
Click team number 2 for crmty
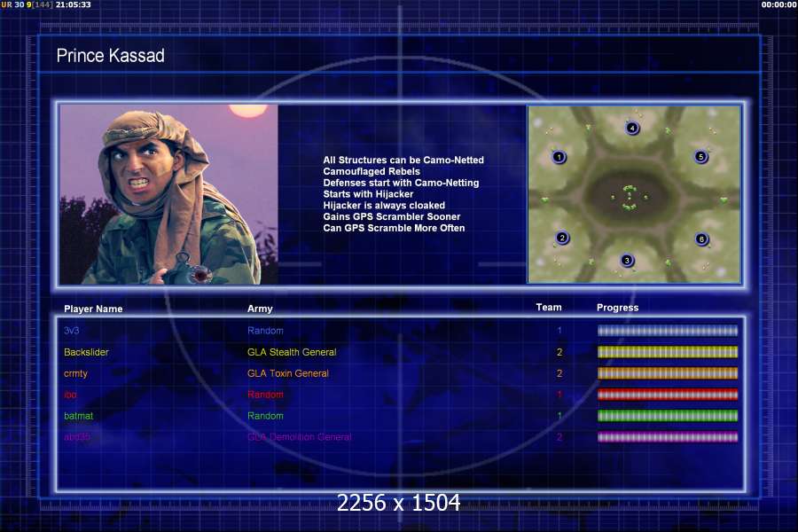(x=559, y=373)
